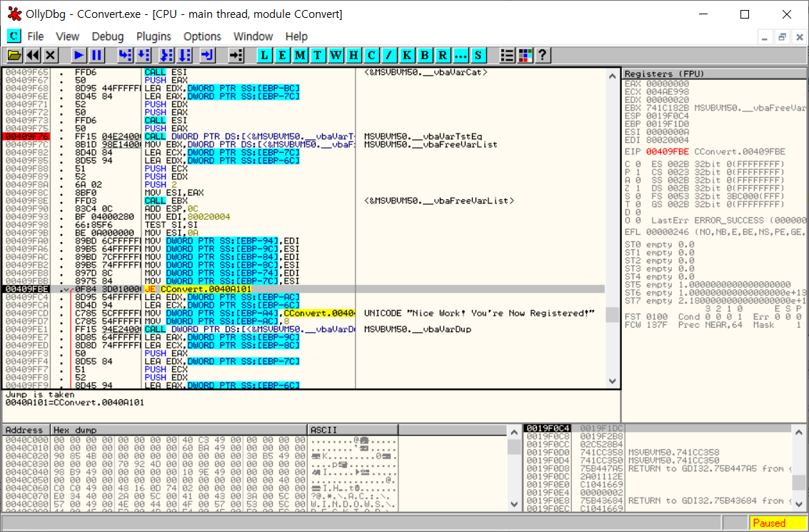Click the Go to address arrow icon

tap(236, 55)
